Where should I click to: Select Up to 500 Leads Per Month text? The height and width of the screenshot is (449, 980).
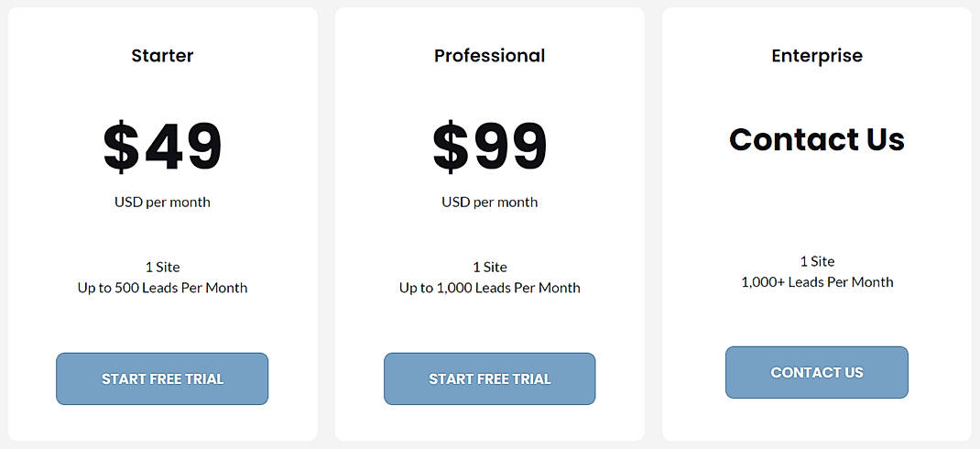[162, 288]
